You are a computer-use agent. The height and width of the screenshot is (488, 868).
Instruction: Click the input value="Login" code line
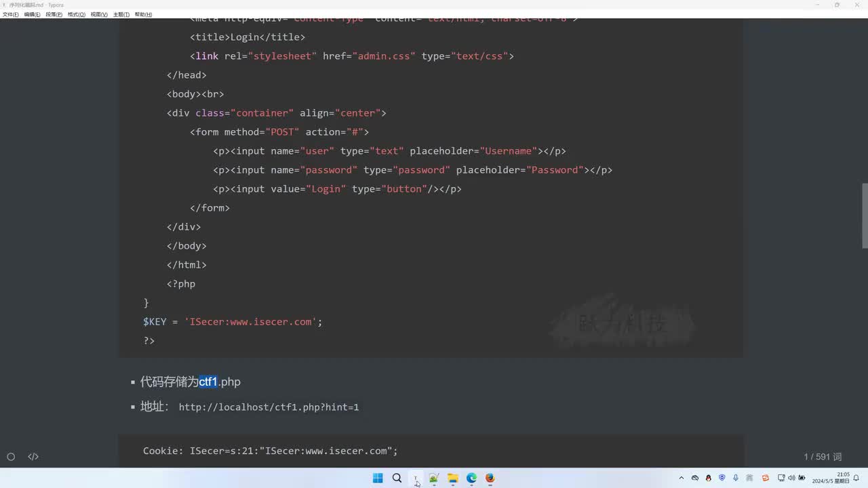pos(337,189)
